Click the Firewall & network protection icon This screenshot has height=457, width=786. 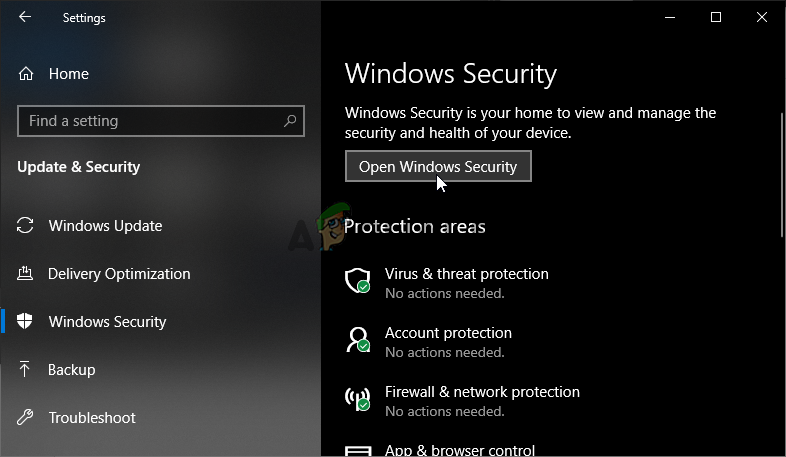357,399
